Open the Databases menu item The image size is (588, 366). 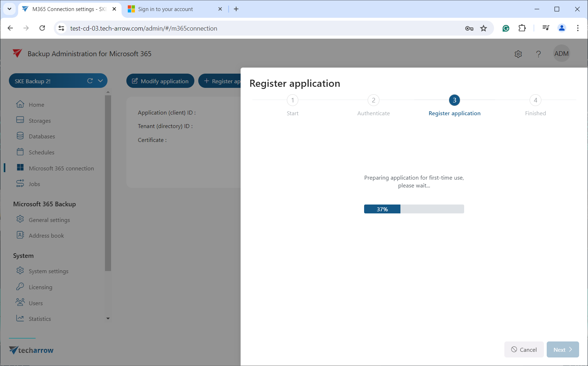(42, 136)
